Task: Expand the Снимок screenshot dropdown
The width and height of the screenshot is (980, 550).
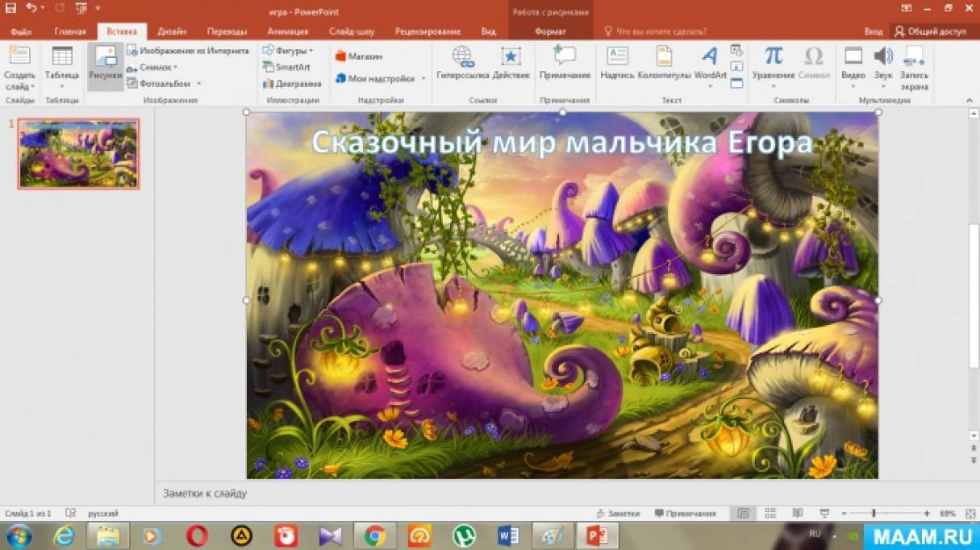Action: 175,67
